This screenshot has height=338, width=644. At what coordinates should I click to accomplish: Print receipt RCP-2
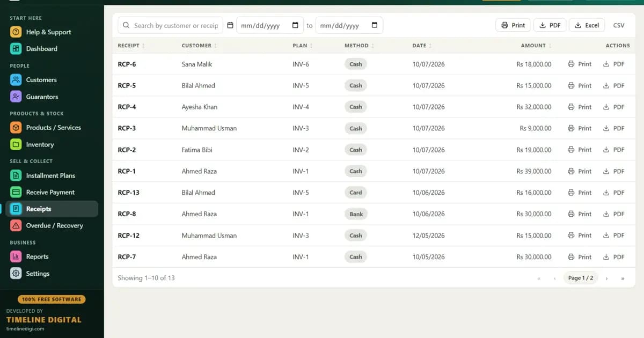coord(580,150)
